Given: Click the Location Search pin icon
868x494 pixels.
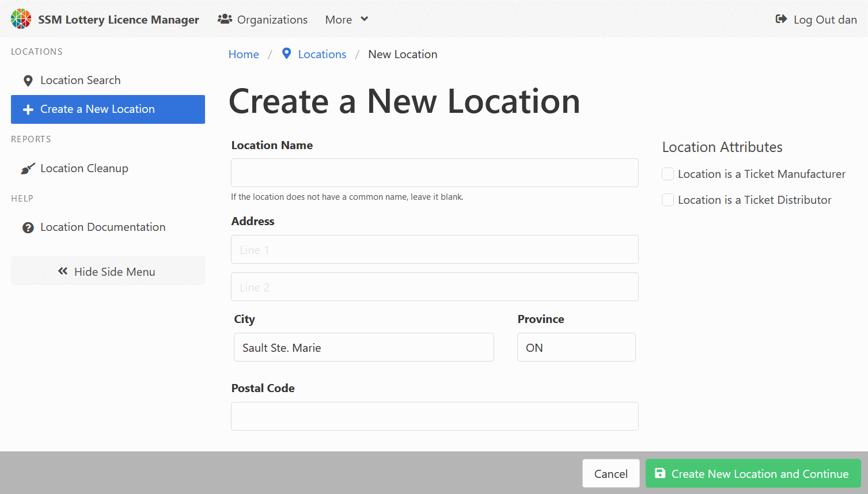Looking at the screenshot, I should 28,81.
